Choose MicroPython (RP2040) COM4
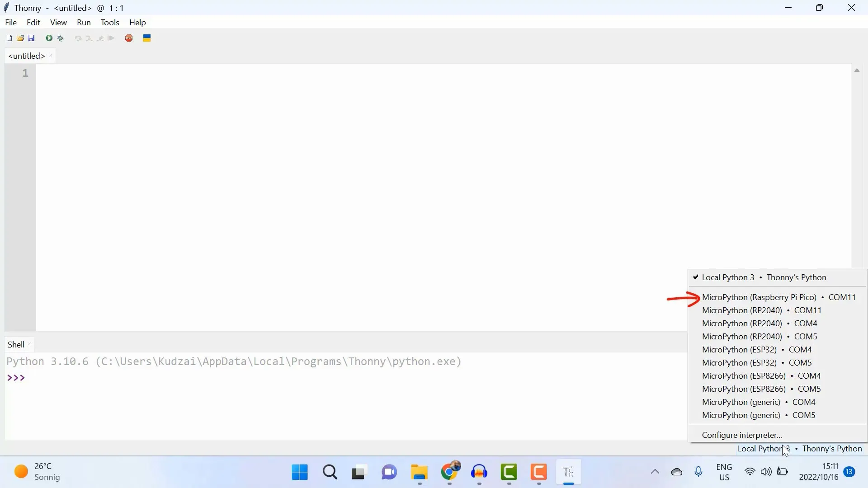The height and width of the screenshot is (488, 868). point(778,324)
